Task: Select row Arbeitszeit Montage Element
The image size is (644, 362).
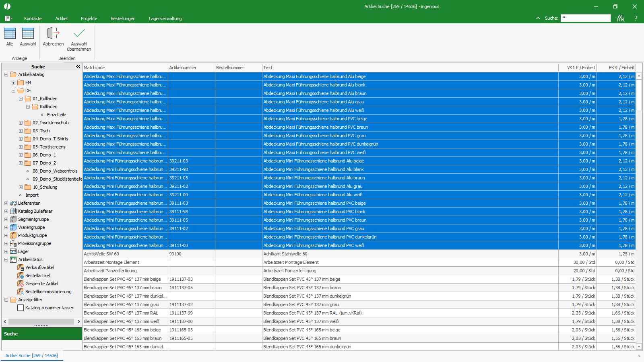Action: (359, 262)
